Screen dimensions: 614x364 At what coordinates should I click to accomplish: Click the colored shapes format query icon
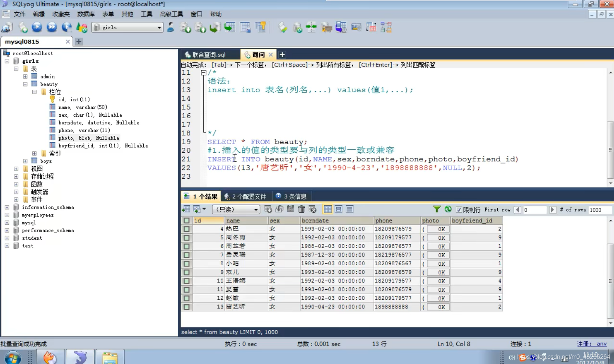[81, 27]
